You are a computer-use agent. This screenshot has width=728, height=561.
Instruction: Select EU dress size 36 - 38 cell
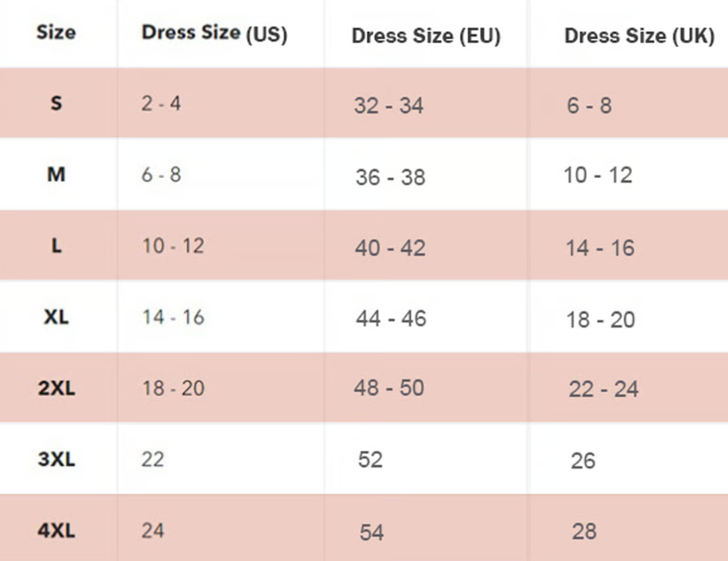[390, 177]
